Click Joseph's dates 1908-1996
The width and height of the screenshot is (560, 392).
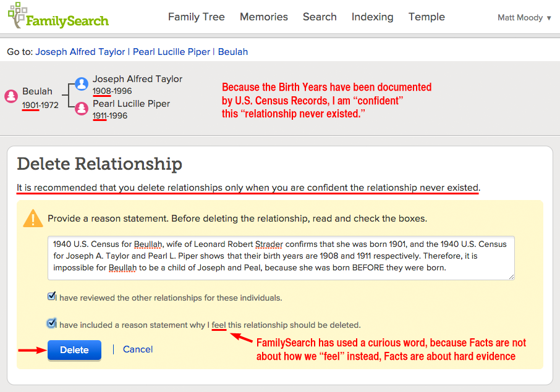coord(112,91)
